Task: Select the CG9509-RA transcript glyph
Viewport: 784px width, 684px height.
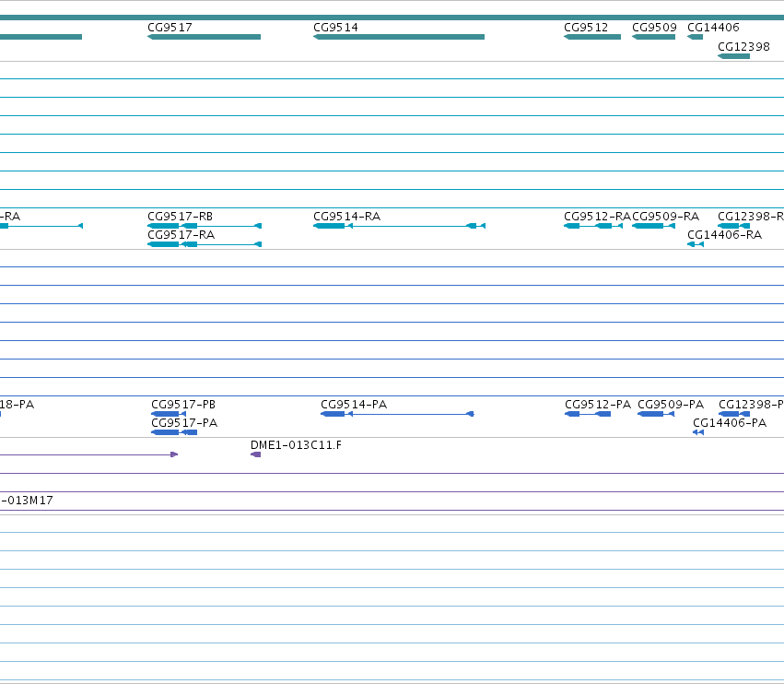Action: [x=654, y=226]
